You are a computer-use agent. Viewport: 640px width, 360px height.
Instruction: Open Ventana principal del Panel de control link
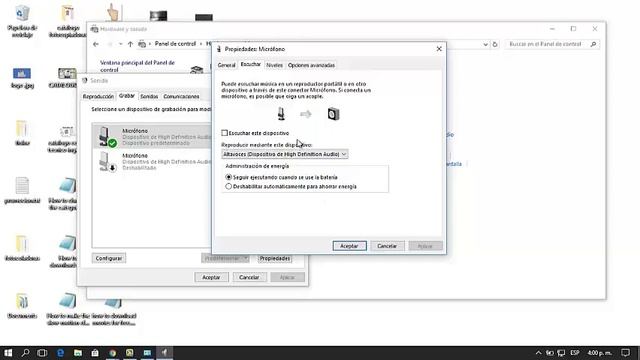[x=137, y=66]
